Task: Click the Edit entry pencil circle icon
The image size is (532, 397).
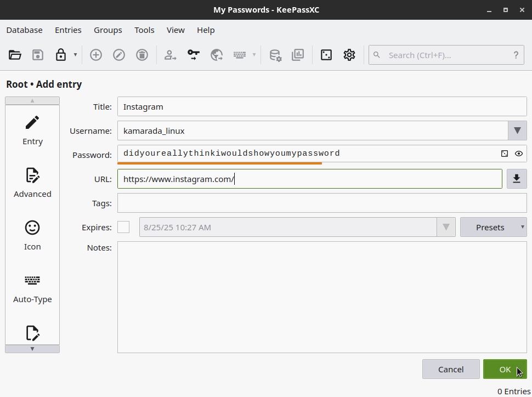Action: (119, 55)
